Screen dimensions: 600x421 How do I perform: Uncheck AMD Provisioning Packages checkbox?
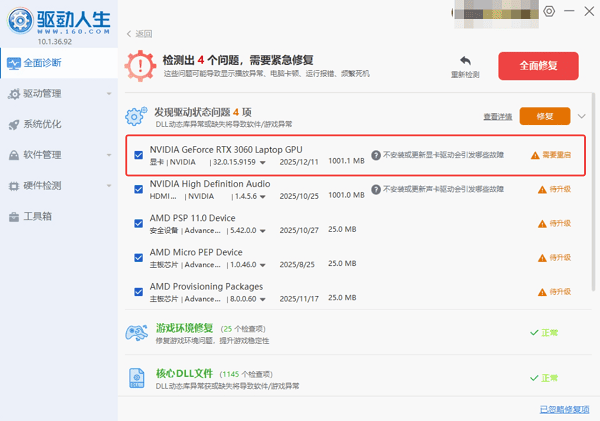pyautogui.click(x=139, y=292)
